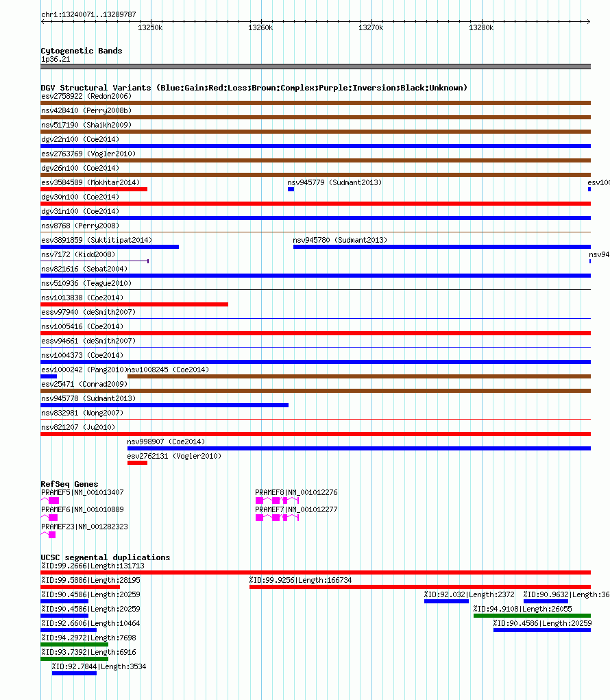This screenshot has width=610, height=700.
Task: Click the dgv26n100 (Coe2014) label
Action: click(80, 168)
